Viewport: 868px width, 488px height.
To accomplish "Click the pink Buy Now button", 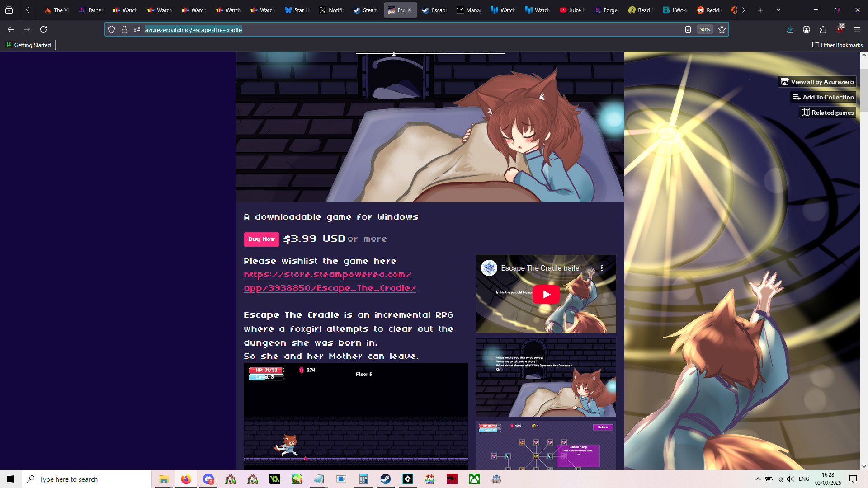I will coord(261,239).
